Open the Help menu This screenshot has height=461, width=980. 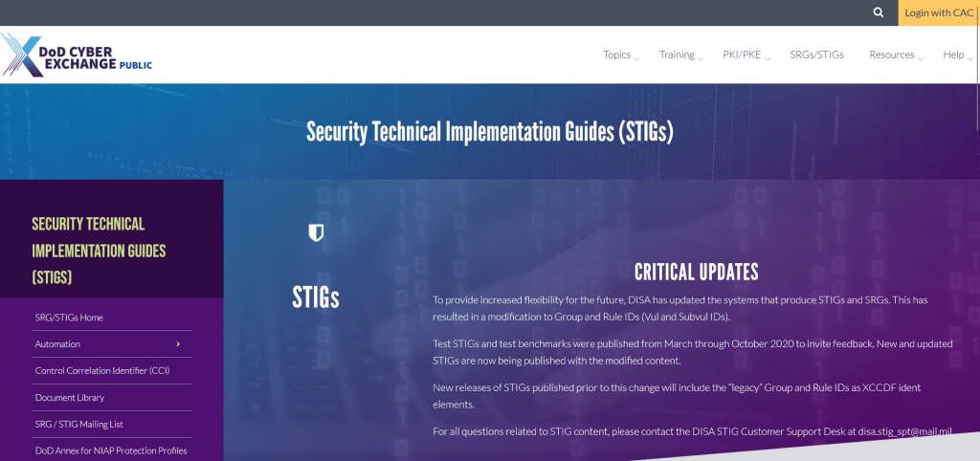tap(953, 55)
